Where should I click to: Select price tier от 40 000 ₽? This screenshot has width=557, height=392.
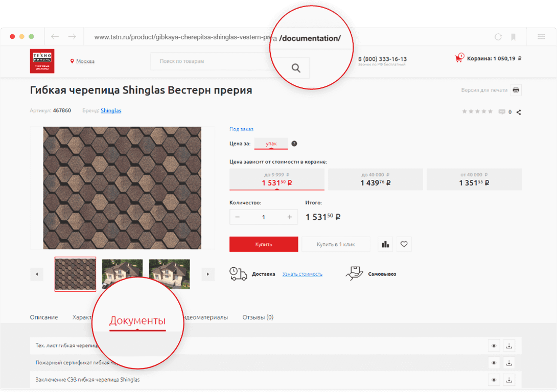pyautogui.click(x=474, y=179)
